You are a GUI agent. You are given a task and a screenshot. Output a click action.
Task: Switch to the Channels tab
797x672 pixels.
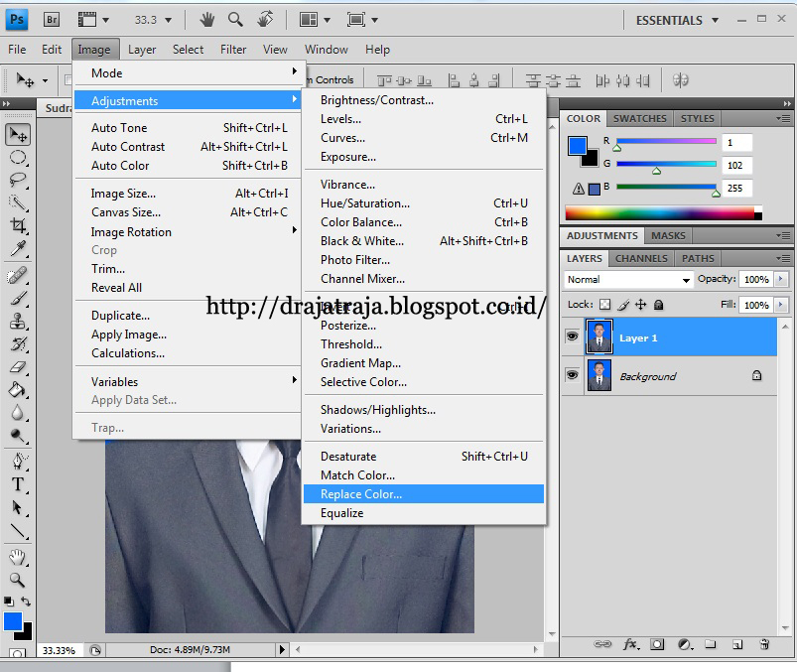[640, 258]
